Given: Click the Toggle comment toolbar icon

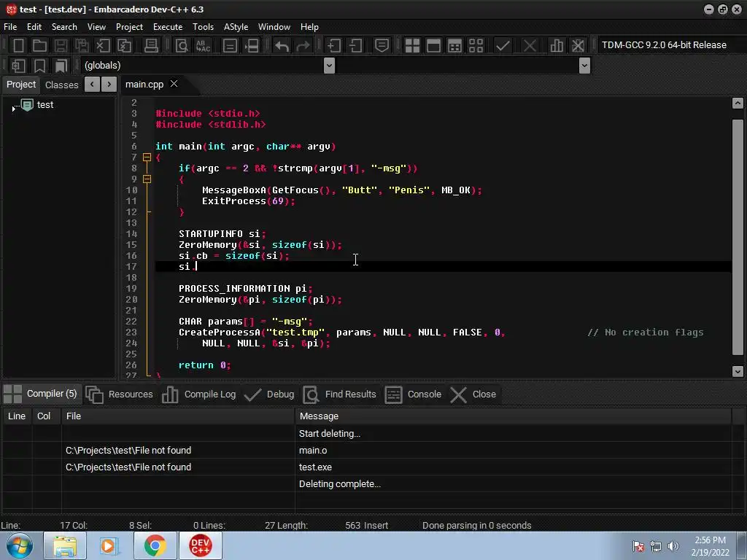Looking at the screenshot, I should pyautogui.click(x=382, y=45).
